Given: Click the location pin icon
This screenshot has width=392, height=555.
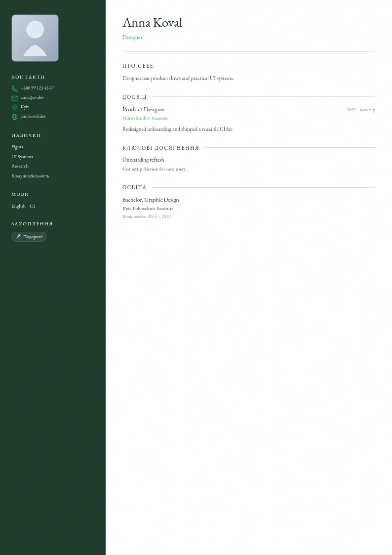Looking at the screenshot, I should tap(14, 107).
